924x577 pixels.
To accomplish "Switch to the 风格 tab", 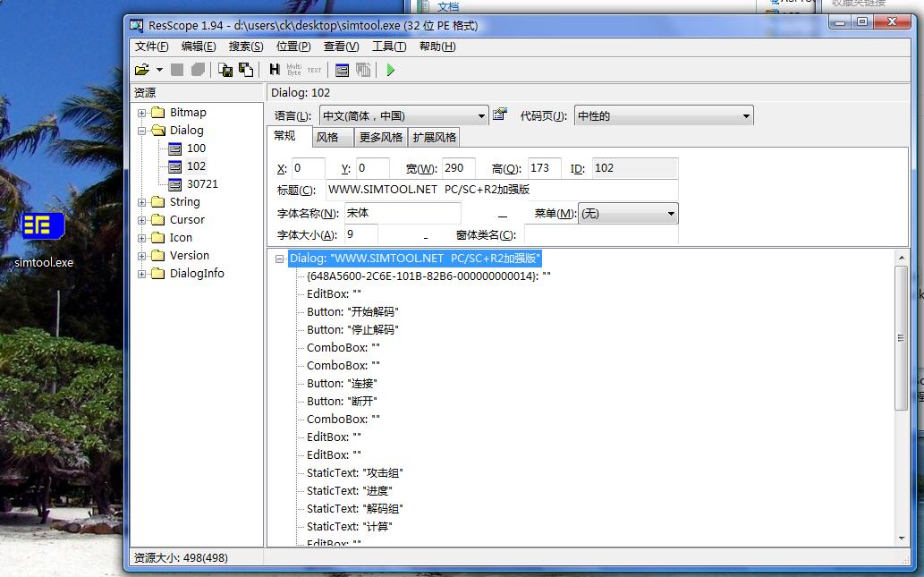I will (333, 138).
